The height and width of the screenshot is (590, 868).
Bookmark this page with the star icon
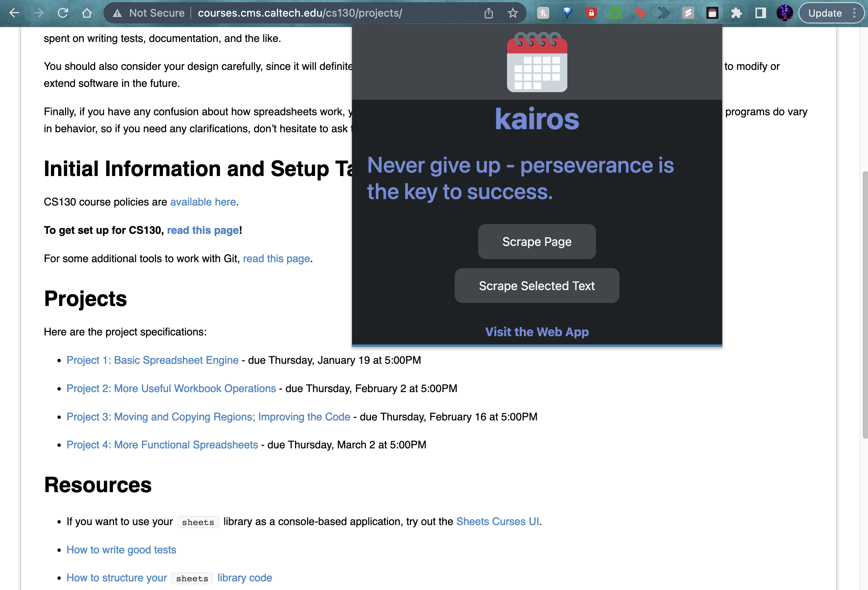point(513,12)
